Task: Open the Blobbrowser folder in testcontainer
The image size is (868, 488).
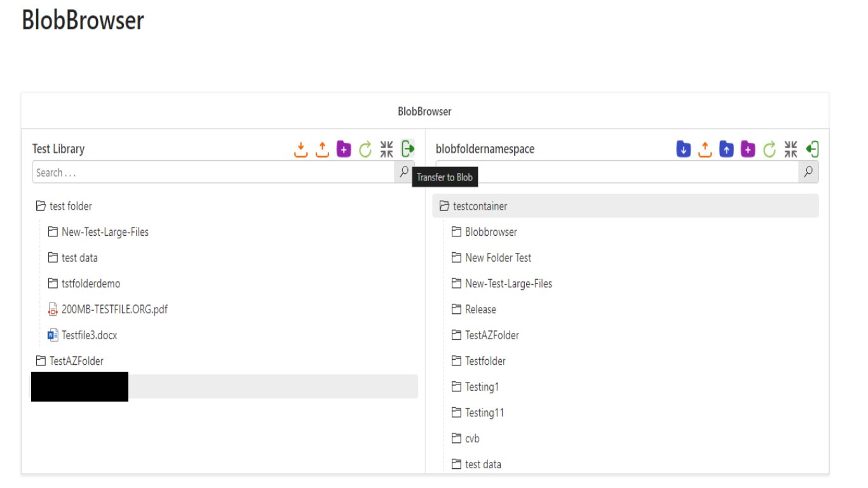Action: 491,232
